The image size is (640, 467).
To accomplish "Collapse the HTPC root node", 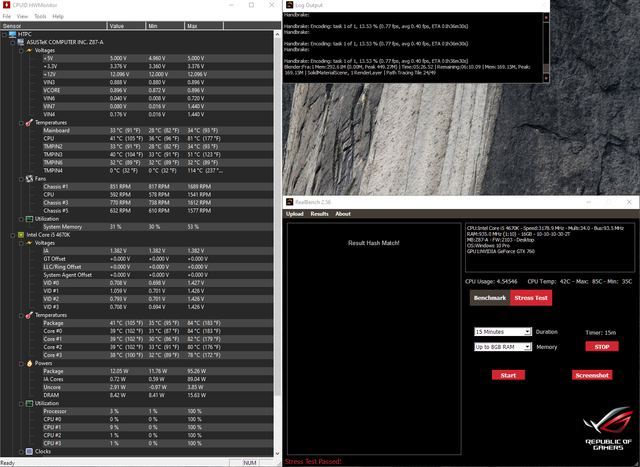I will [x=4, y=34].
